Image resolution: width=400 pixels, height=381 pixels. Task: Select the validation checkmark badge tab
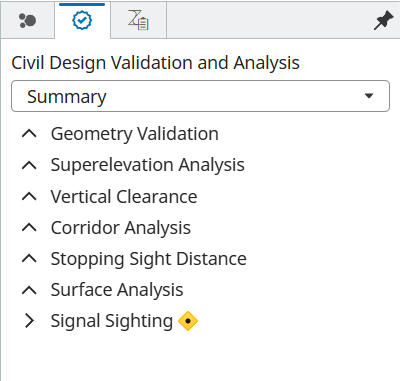click(x=82, y=20)
